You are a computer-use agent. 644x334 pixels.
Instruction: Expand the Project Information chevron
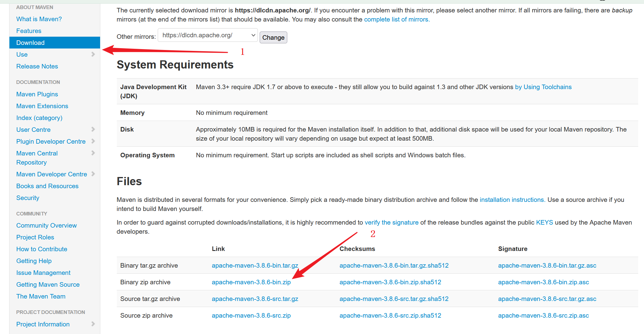point(93,324)
